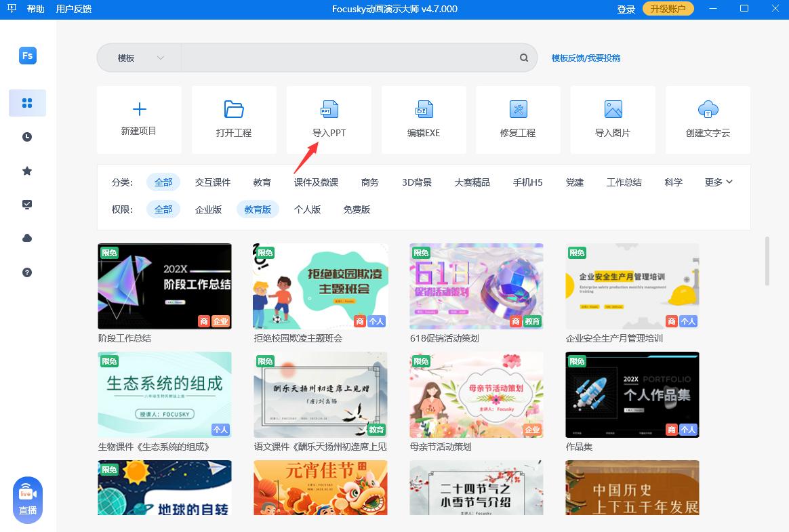Click the 直播 live streaming icon

(27, 498)
